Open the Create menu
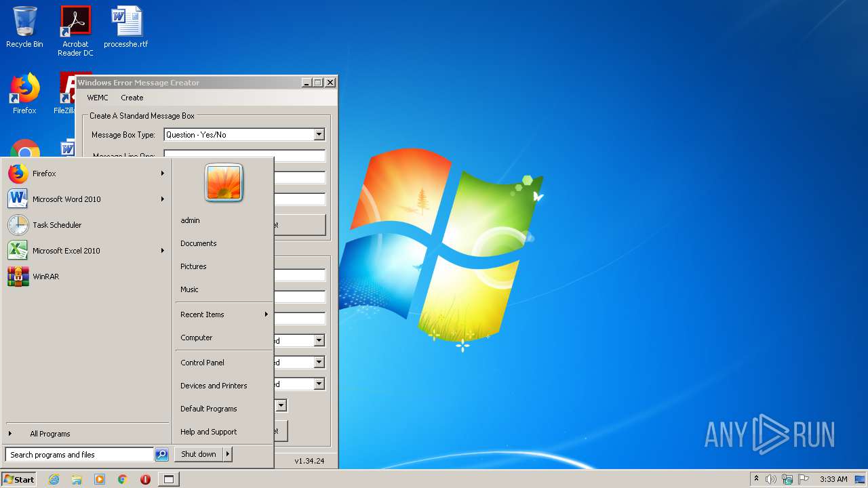This screenshot has width=868, height=488. tap(132, 98)
